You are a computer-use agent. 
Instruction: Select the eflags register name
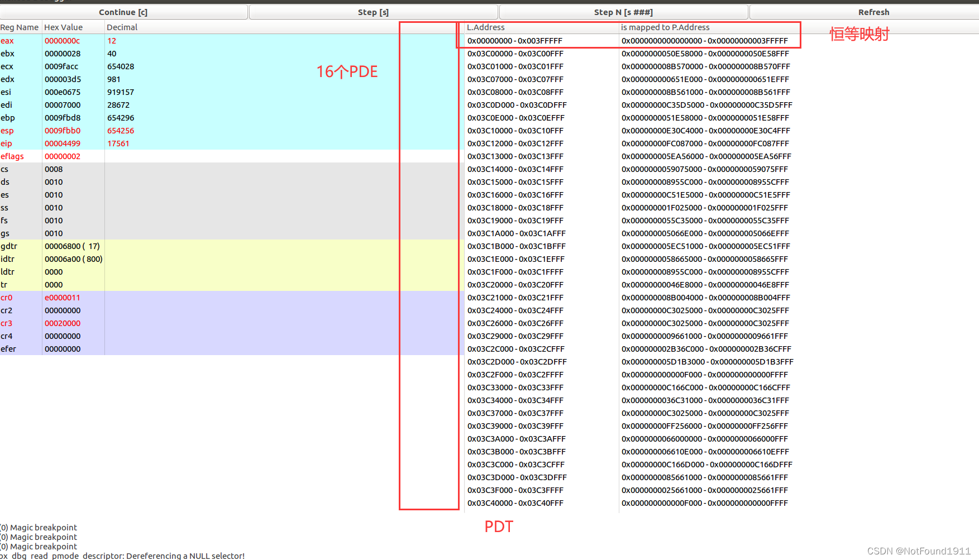12,156
